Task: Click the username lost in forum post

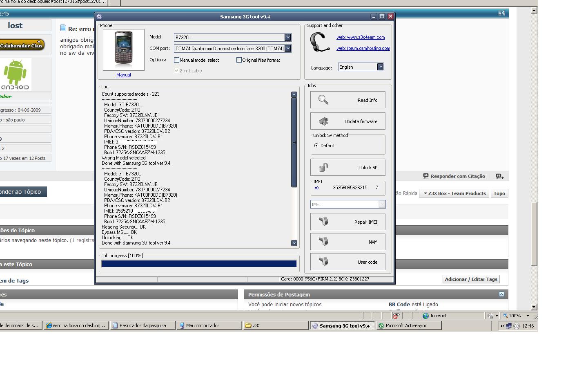Action: click(x=15, y=25)
